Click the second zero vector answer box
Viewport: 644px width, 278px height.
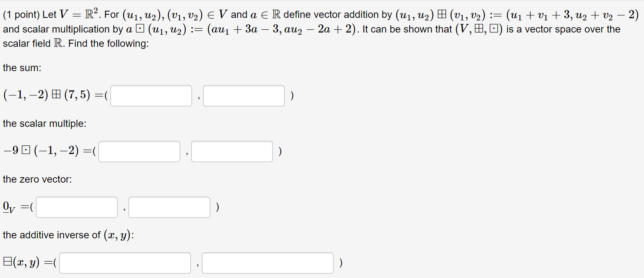(169, 207)
